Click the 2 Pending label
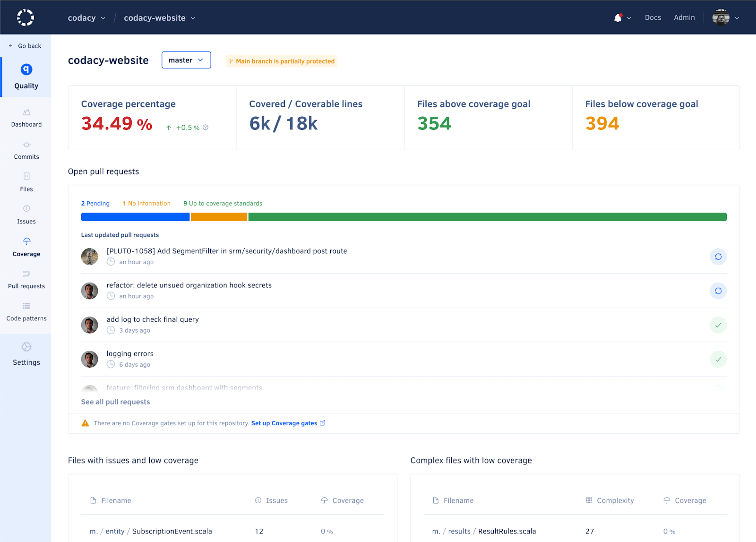The height and width of the screenshot is (542, 756). [95, 204]
